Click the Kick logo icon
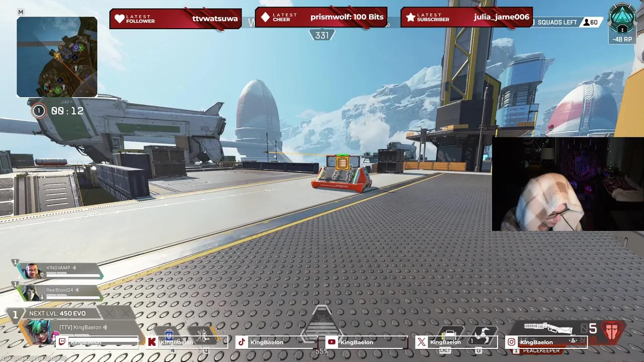This screenshot has height=362, width=644. point(152,342)
